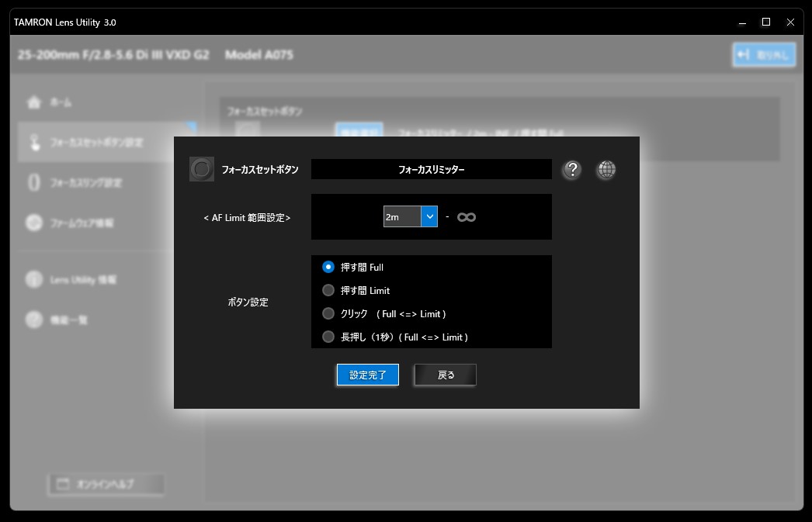The width and height of the screenshot is (812, 522).
Task: Click the home icon in the sidebar
Action: pos(33,102)
